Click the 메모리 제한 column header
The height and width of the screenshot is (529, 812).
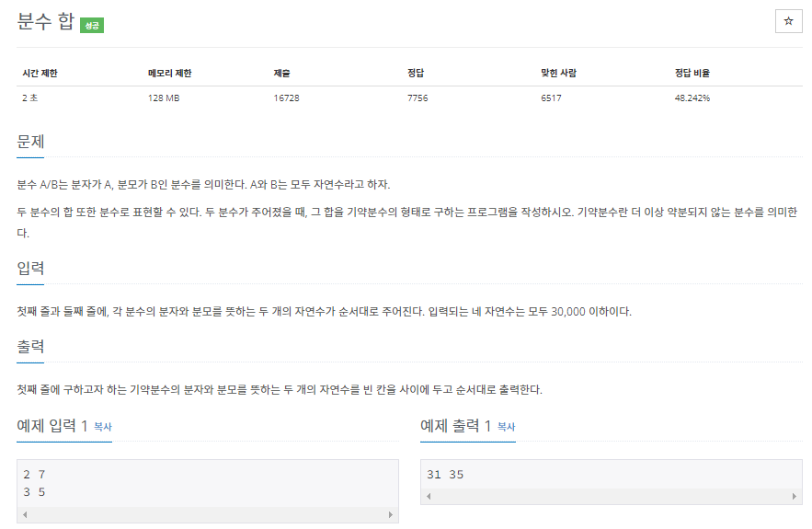coord(169,73)
